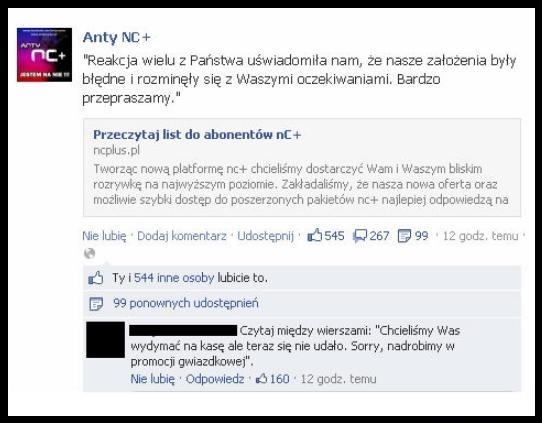542x423 pixels.
Task: Click the comment bubble icon next to 267
Action: pos(360,236)
